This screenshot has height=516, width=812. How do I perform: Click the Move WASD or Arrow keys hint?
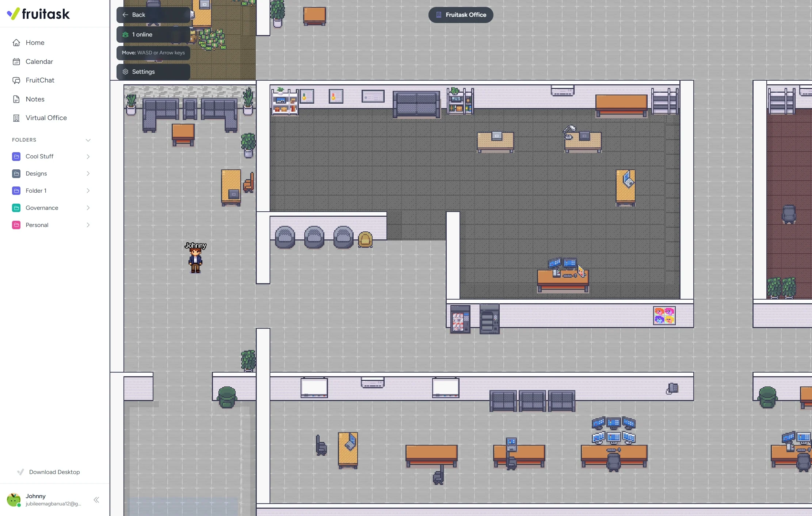(x=153, y=53)
